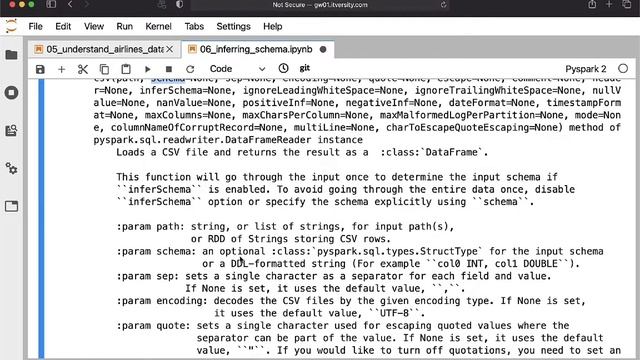
Task: Open the File menu
Action: (x=36, y=27)
